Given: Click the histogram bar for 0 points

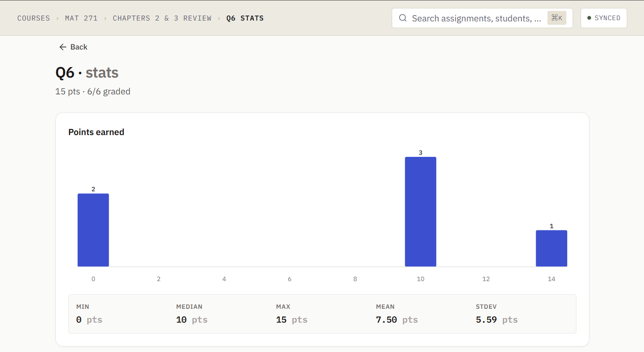Looking at the screenshot, I should coord(93,230).
